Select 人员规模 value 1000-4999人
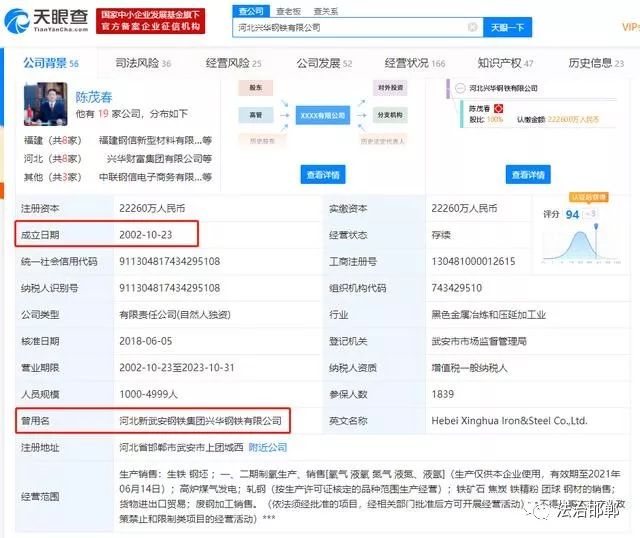 tap(148, 394)
